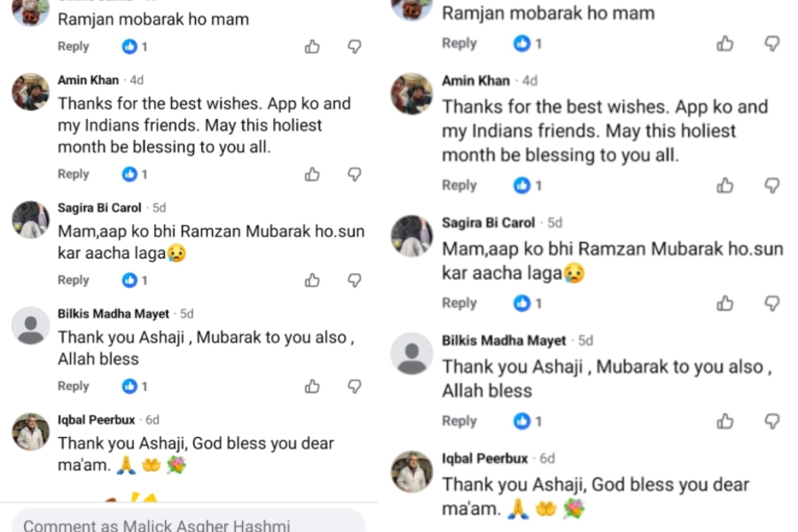
Task: Dislike the Ramjan mobarak comment in left panel
Action: pos(354,47)
